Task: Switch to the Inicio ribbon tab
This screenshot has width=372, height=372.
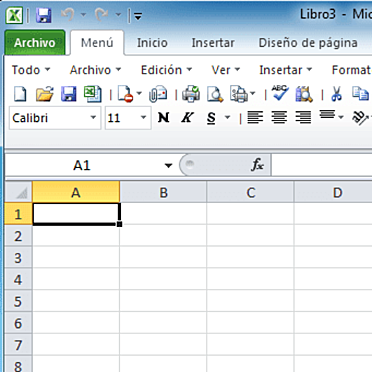Action: [x=152, y=43]
